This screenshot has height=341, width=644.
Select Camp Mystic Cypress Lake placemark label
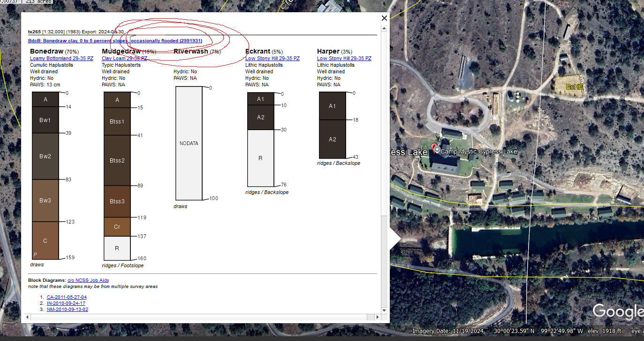478,152
